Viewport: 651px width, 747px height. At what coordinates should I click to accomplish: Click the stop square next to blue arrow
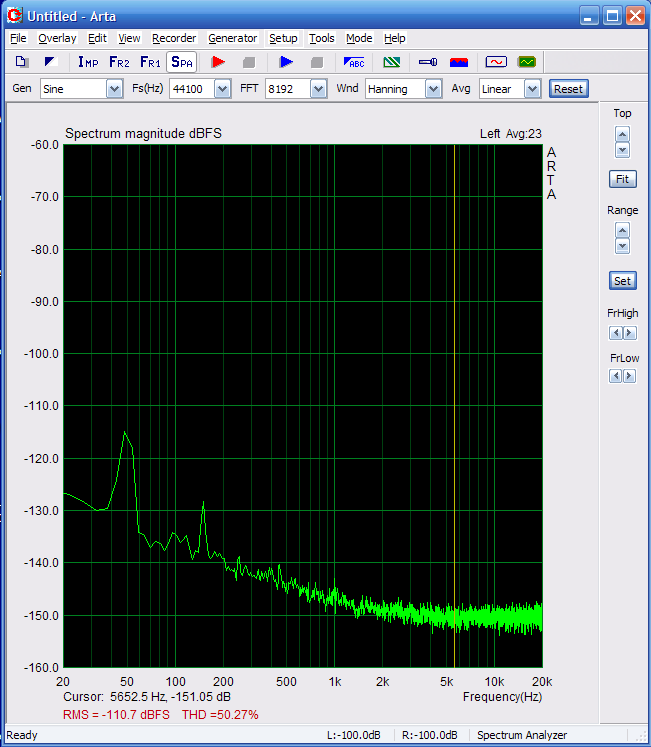(317, 62)
